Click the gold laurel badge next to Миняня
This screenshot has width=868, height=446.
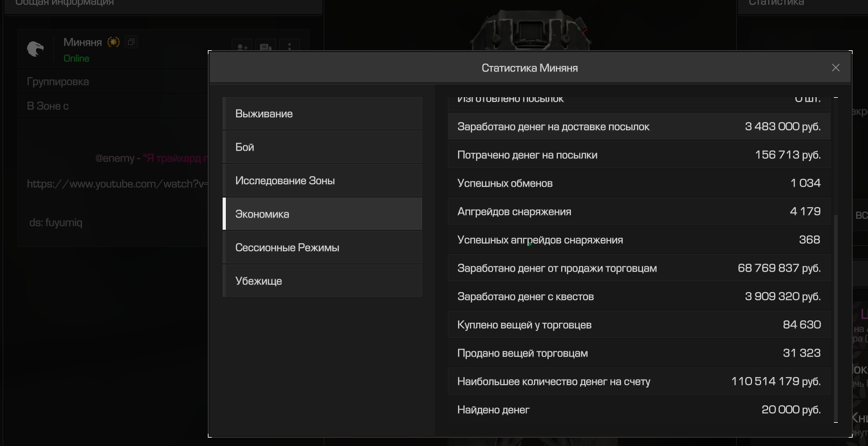click(113, 42)
